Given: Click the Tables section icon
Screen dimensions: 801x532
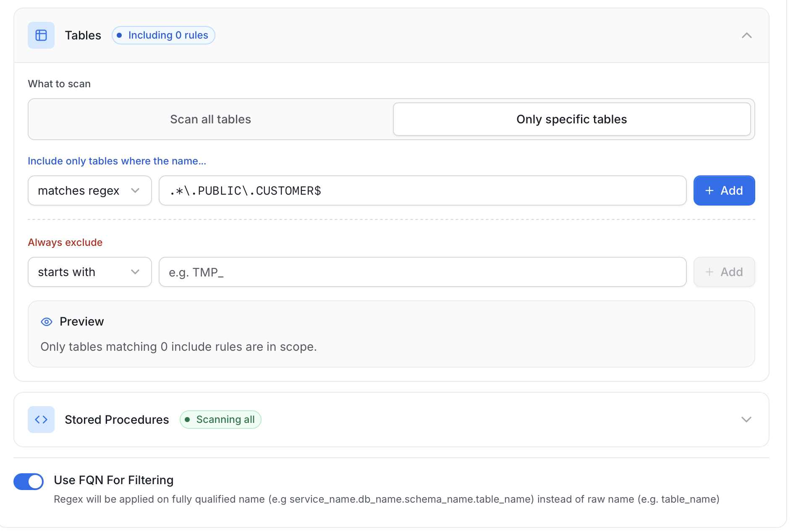Looking at the screenshot, I should point(41,35).
